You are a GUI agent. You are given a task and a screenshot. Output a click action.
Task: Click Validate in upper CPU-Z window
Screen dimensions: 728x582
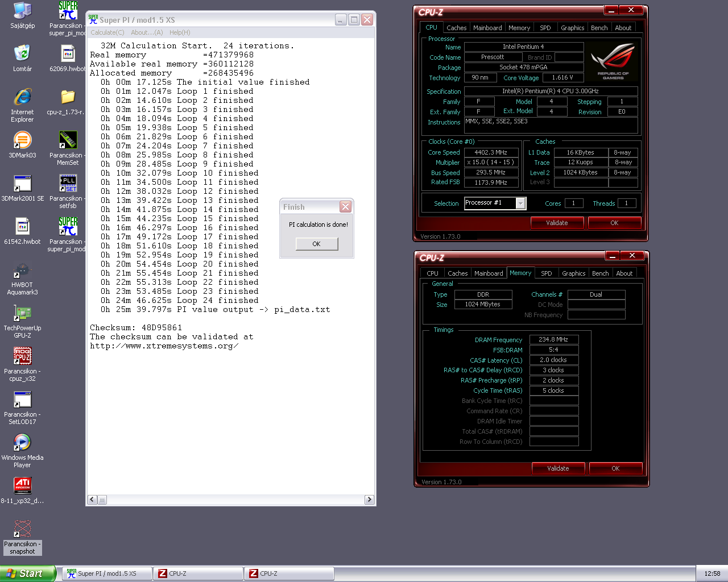click(x=557, y=223)
